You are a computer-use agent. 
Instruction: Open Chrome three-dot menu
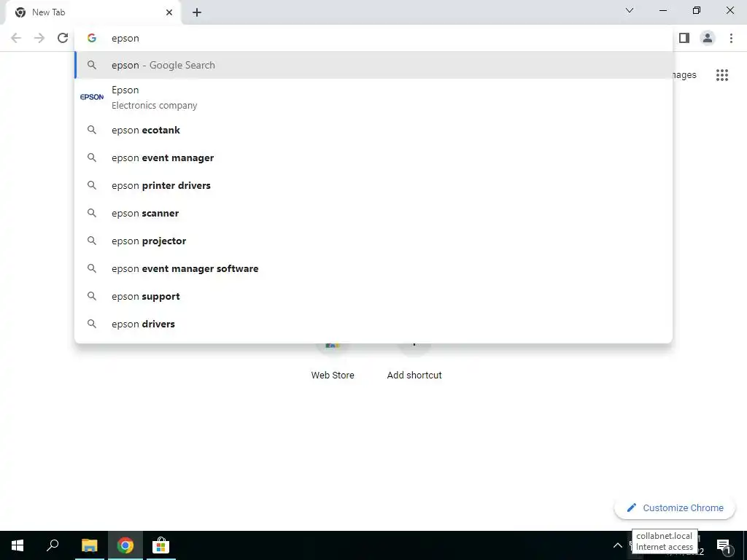pyautogui.click(x=731, y=38)
